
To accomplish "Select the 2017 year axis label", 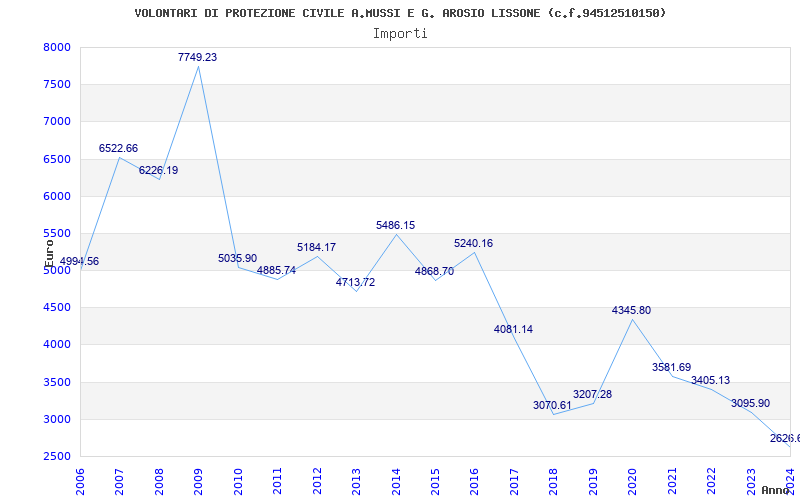I will 514,481.
